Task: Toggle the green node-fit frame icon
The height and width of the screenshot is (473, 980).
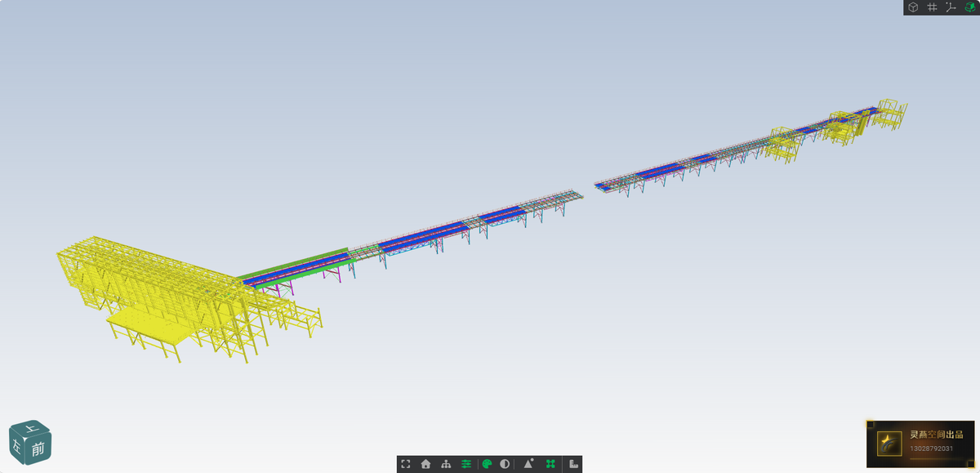Action: [x=550, y=464]
